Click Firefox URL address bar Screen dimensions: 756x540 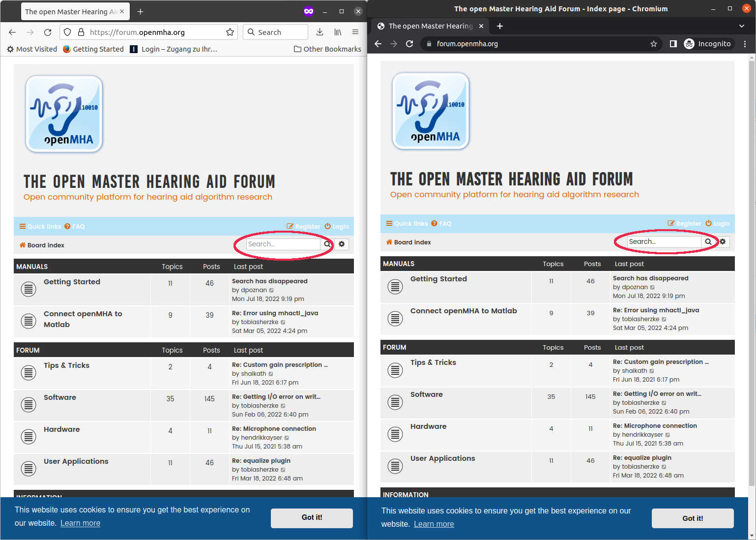[149, 32]
